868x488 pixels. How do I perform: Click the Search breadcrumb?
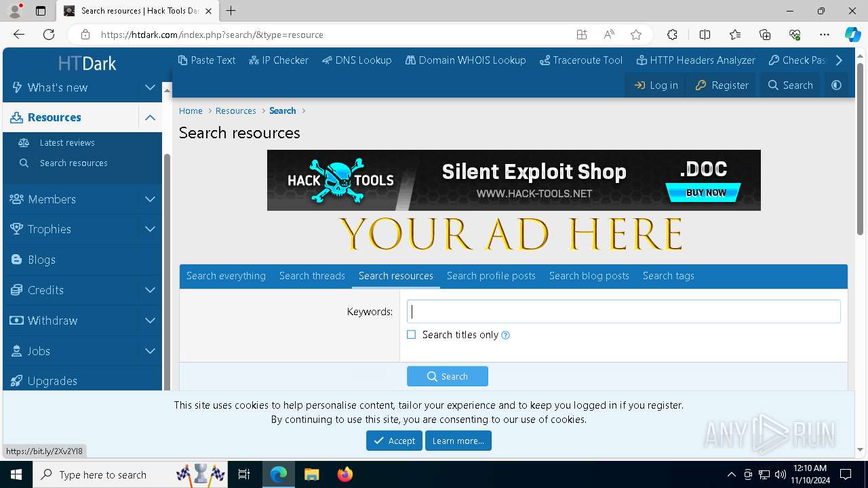pos(283,111)
